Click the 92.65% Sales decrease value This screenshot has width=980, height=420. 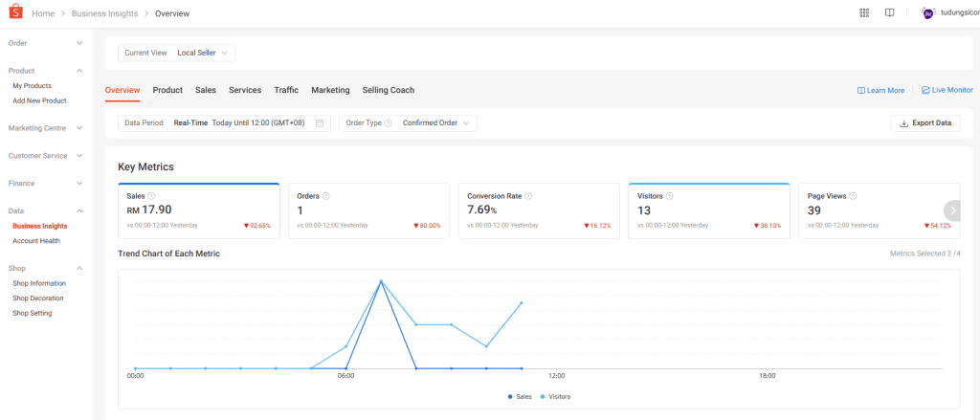(x=257, y=226)
